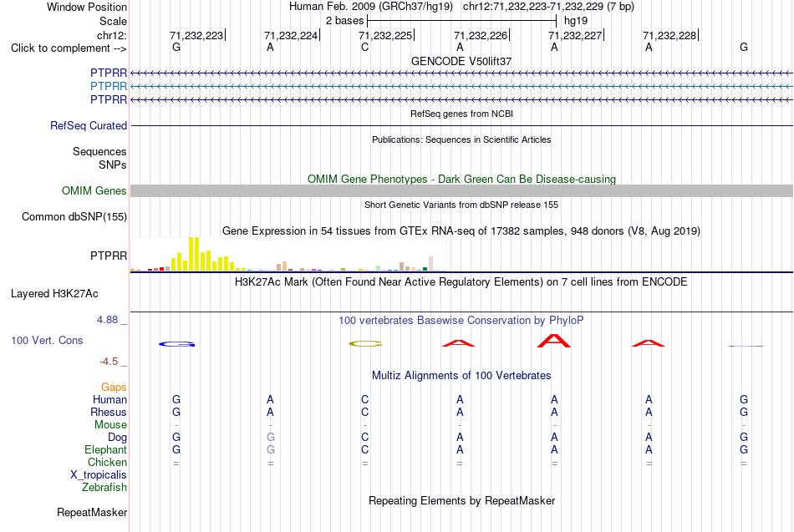The height and width of the screenshot is (532, 794).
Task: Click the RefSeq Curated track label
Action: click(89, 125)
